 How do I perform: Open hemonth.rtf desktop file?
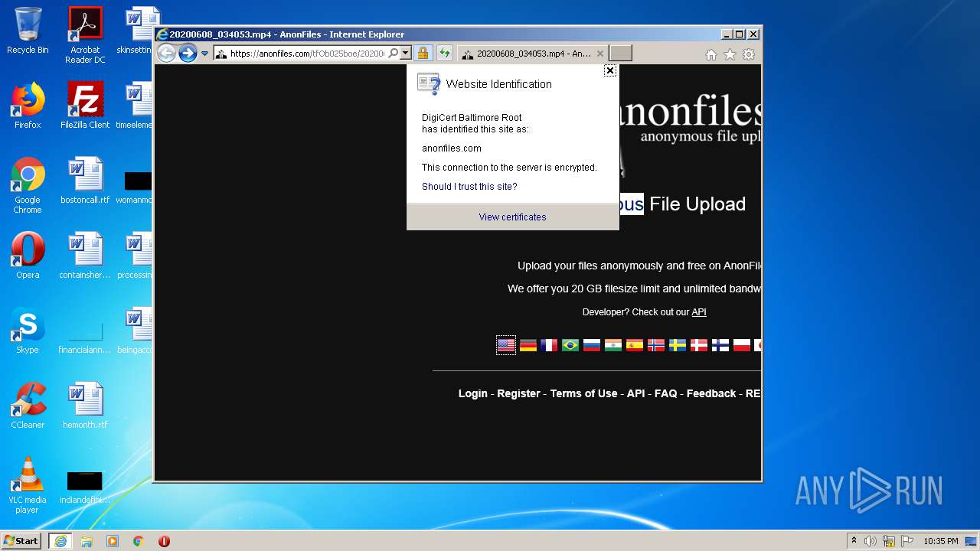click(x=85, y=406)
